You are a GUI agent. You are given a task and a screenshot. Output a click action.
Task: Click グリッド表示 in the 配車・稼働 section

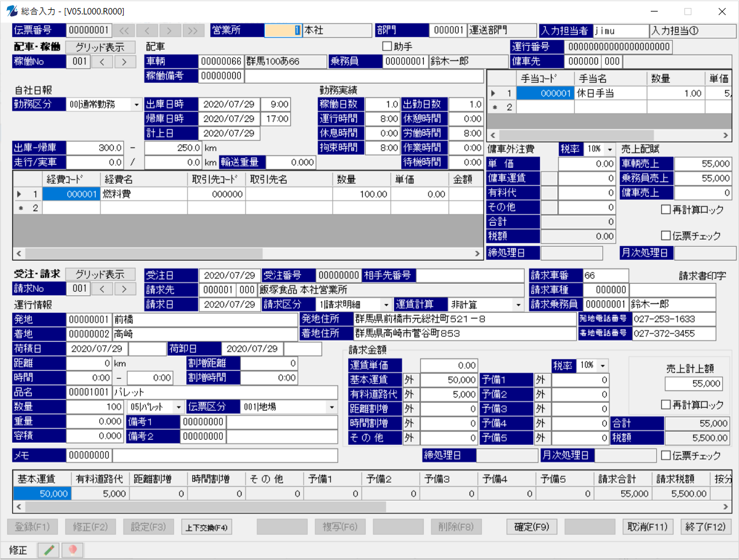[100, 47]
